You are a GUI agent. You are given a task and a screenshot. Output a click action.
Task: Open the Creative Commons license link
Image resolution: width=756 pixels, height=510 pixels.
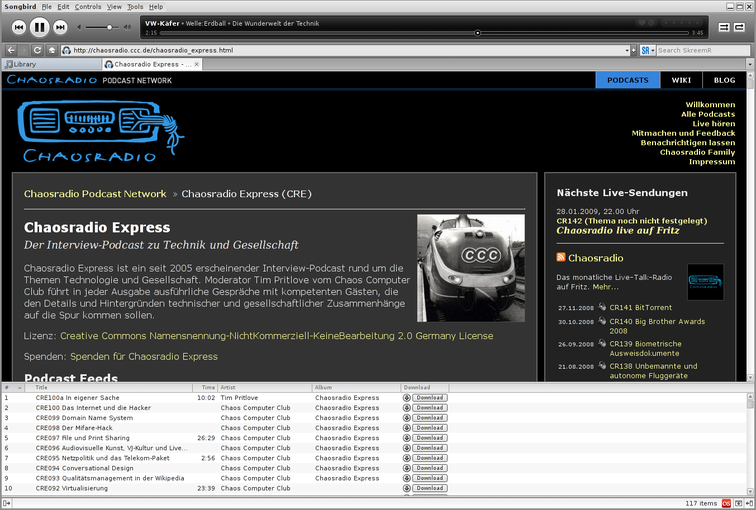(276, 336)
